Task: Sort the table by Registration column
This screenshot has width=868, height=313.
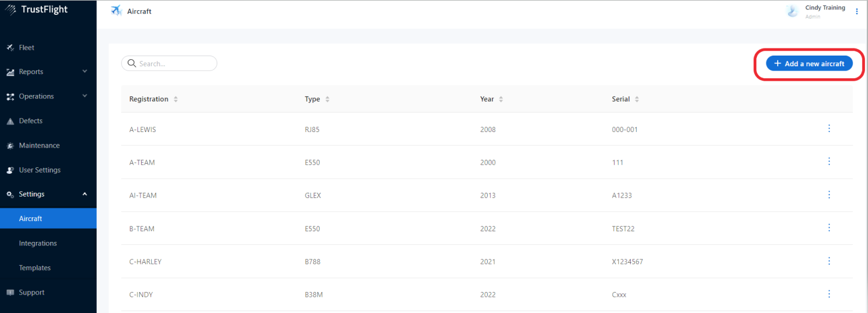Action: coord(176,99)
